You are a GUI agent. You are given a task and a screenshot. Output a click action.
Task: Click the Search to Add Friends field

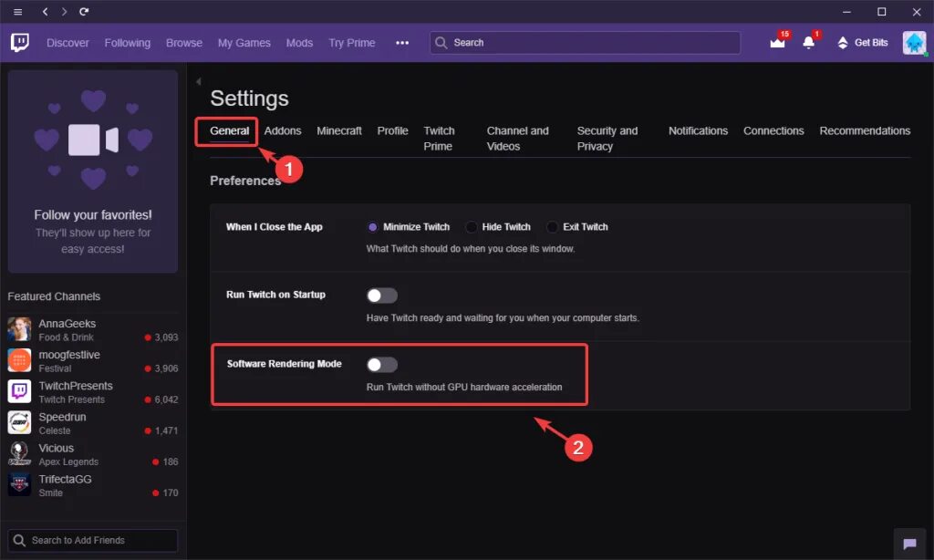[93, 540]
